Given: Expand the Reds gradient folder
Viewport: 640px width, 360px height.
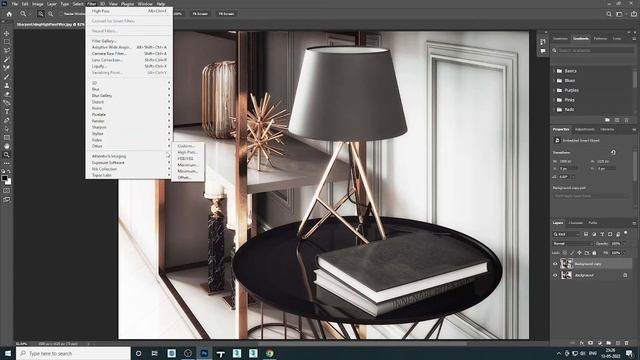Looking at the screenshot, I should [554, 109].
